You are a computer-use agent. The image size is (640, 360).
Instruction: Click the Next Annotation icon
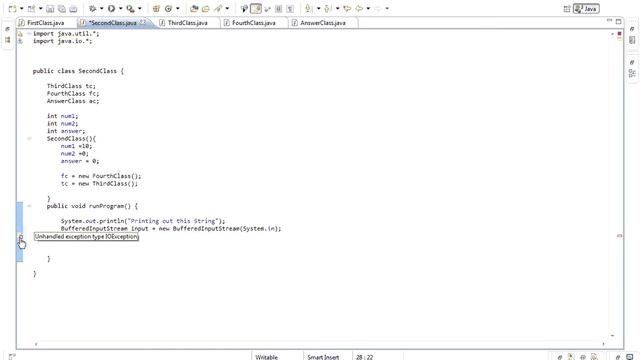(309, 9)
